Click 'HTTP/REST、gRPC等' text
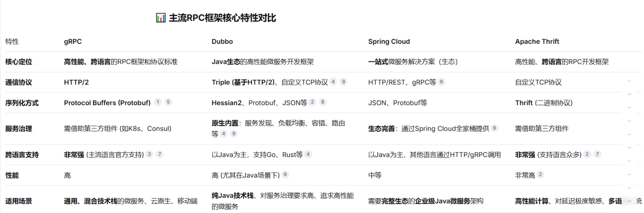 [402, 82]
